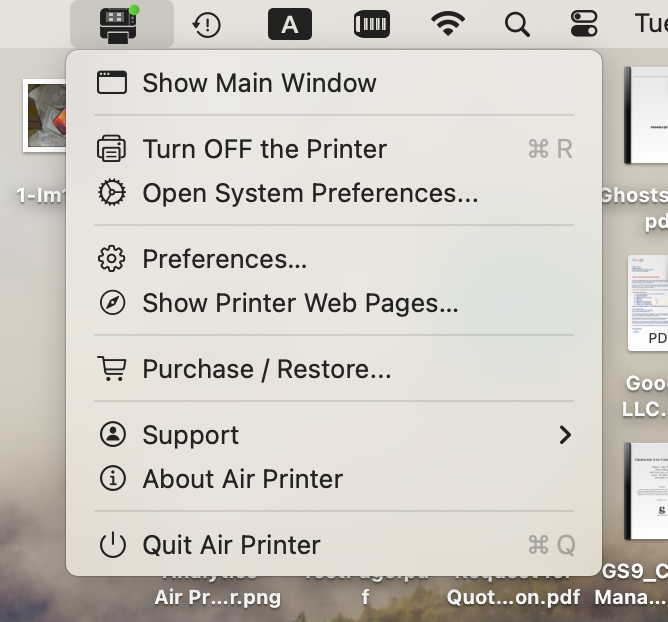Select the Goo LLC PDF desktop thumbnail

pos(648,303)
